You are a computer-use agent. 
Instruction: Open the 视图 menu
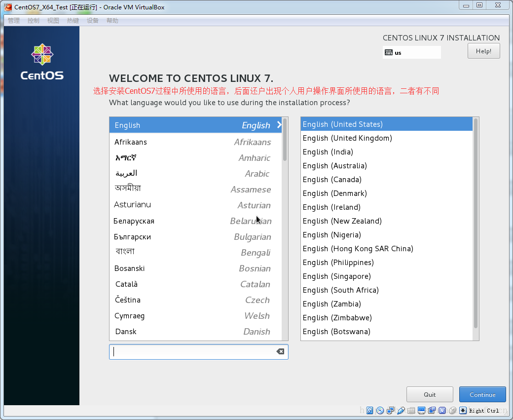tap(53, 21)
